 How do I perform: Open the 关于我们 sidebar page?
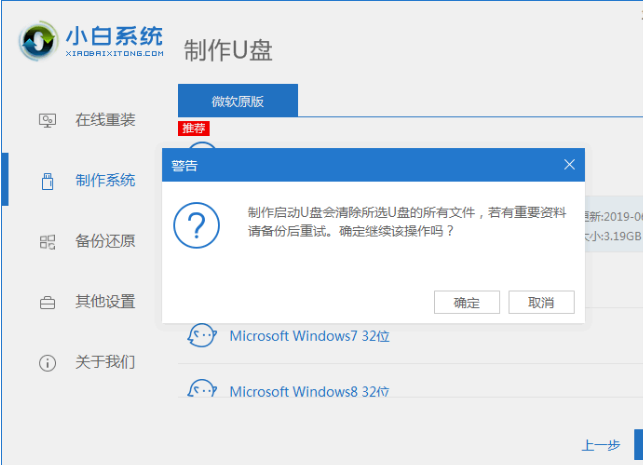coord(105,362)
